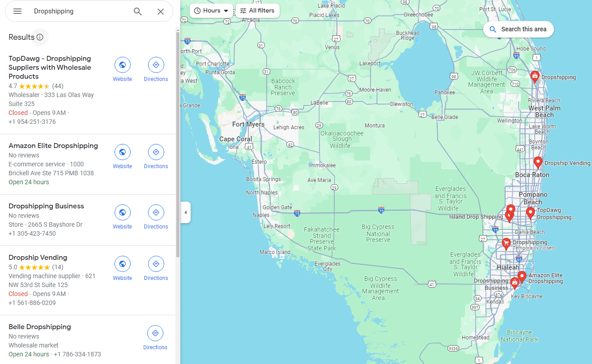Click the Fort Myers map label
Image resolution: width=592 pixels, height=364 pixels.
coord(248,124)
